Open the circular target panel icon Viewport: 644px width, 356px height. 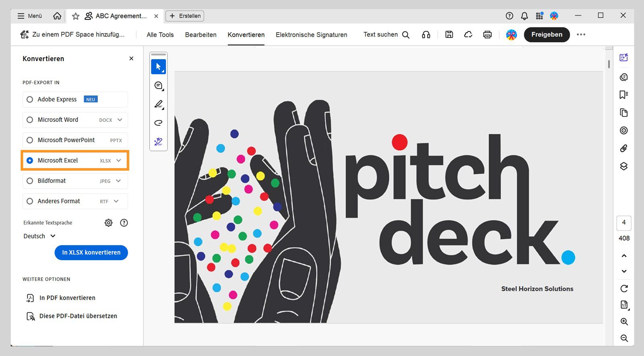coord(624,130)
